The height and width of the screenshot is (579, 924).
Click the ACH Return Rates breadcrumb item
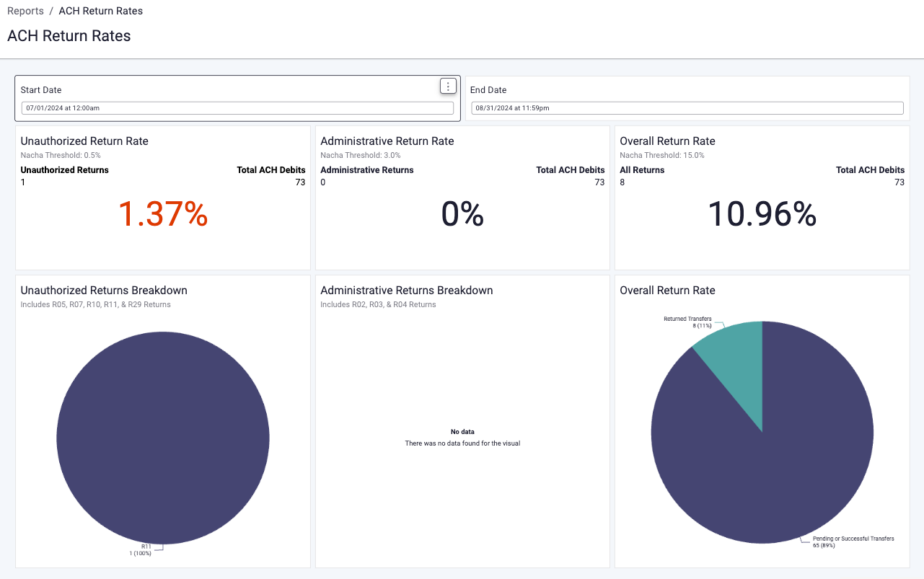point(100,11)
